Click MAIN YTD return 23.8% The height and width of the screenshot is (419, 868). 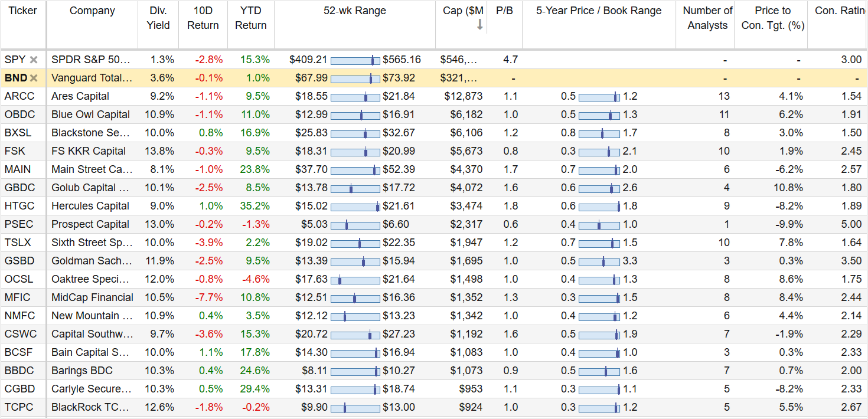coord(255,169)
